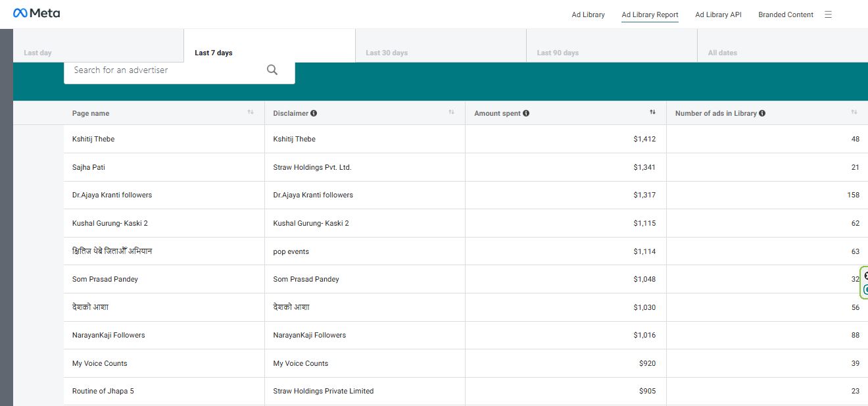Show Amount spent info icon

[x=526, y=113]
